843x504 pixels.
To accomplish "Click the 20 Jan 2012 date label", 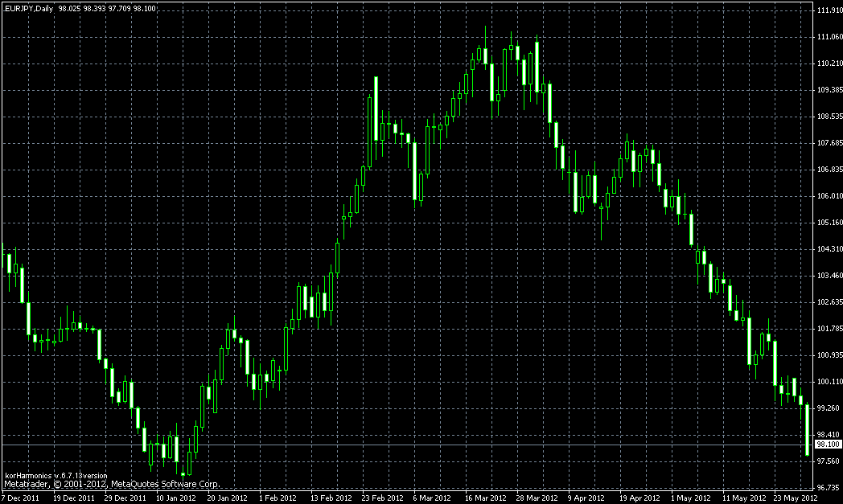I will 228,498.
